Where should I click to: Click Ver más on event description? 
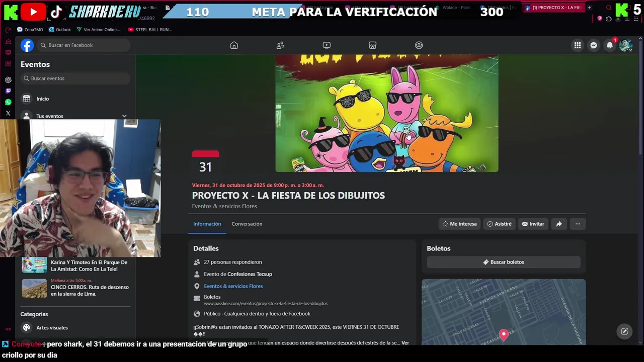pos(405,343)
